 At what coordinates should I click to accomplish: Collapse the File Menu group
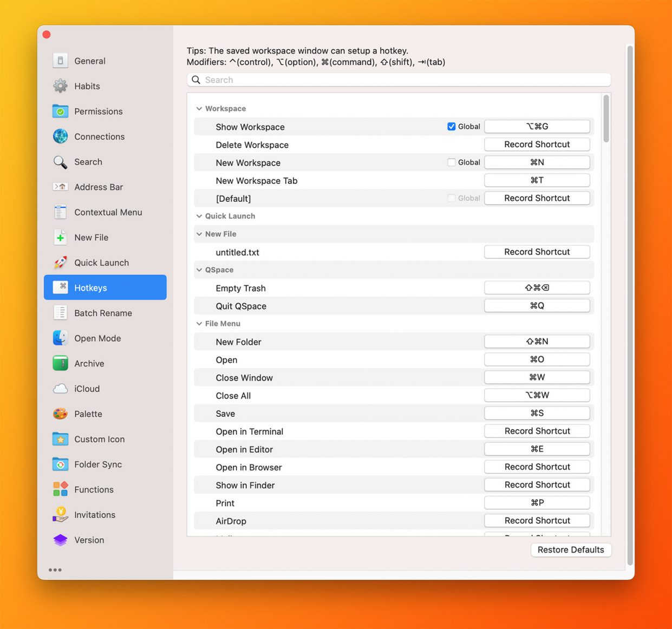pyautogui.click(x=199, y=324)
